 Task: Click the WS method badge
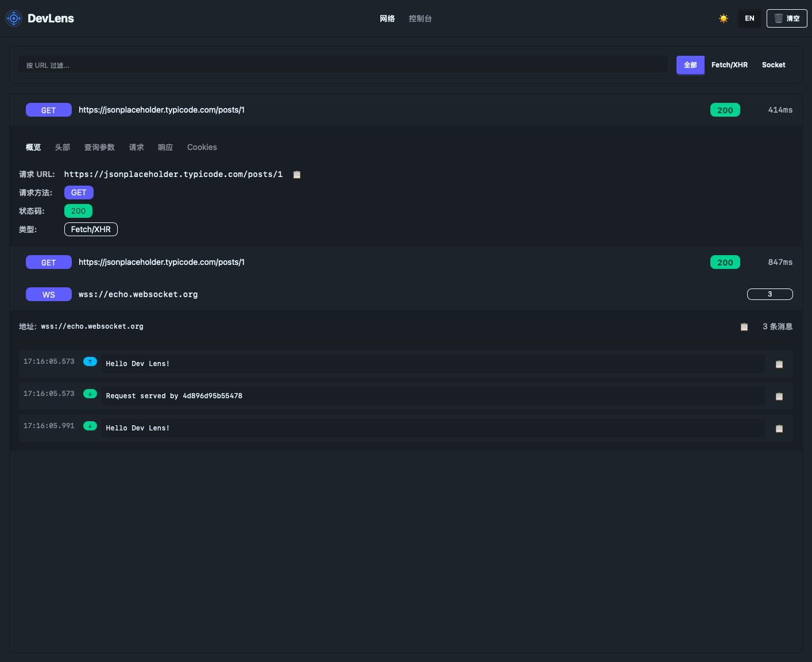(49, 294)
